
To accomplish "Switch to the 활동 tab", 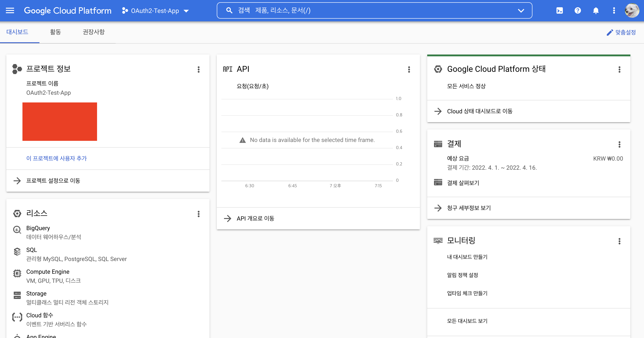I will [55, 32].
